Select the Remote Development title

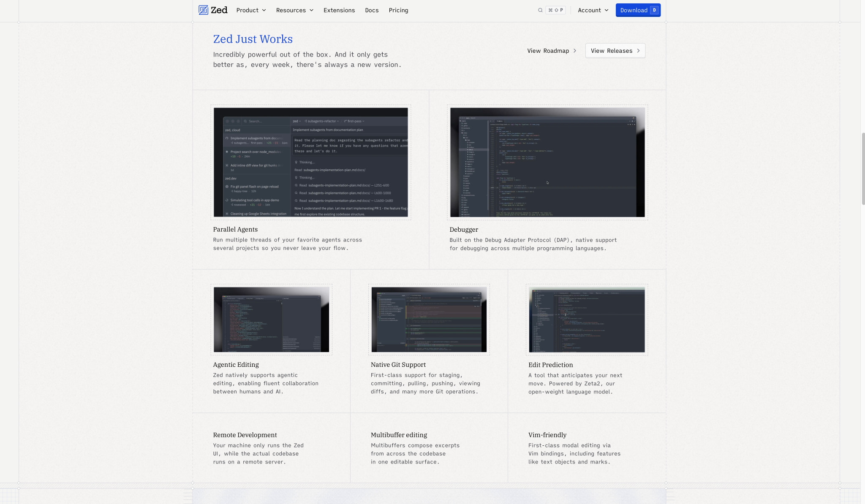245,435
